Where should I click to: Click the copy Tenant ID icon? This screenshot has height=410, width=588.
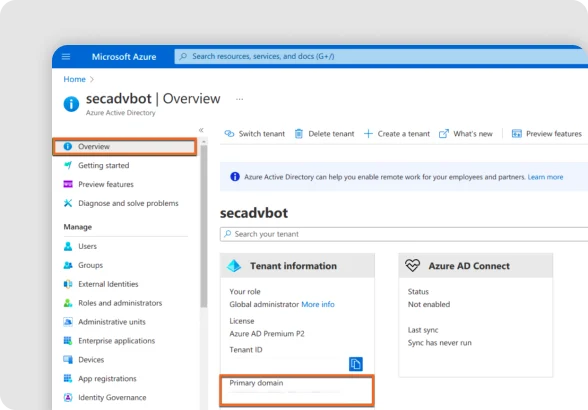coord(356,364)
